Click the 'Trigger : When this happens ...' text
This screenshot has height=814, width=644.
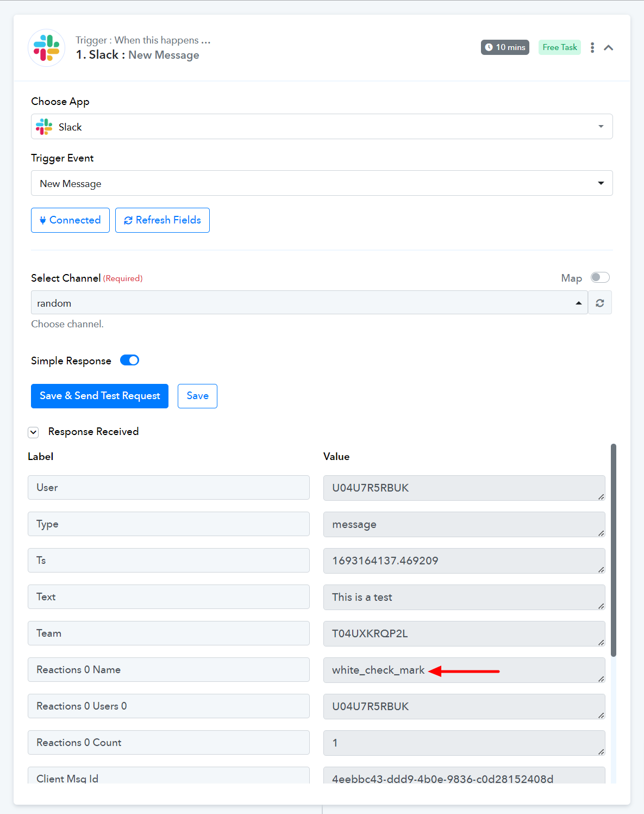[x=143, y=40]
